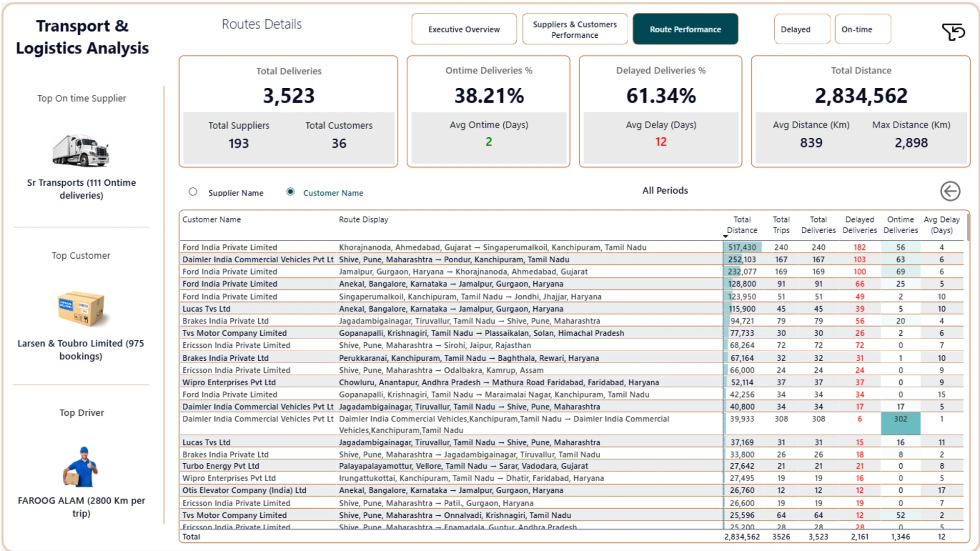Image resolution: width=980 pixels, height=551 pixels.
Task: Click the Total Suppliers value 193
Action: click(238, 143)
